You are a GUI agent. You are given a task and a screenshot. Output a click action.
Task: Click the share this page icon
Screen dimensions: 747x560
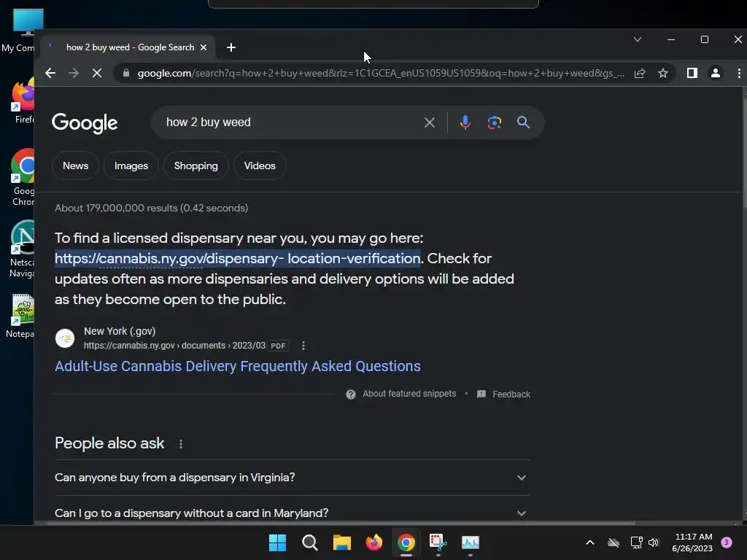(x=639, y=73)
